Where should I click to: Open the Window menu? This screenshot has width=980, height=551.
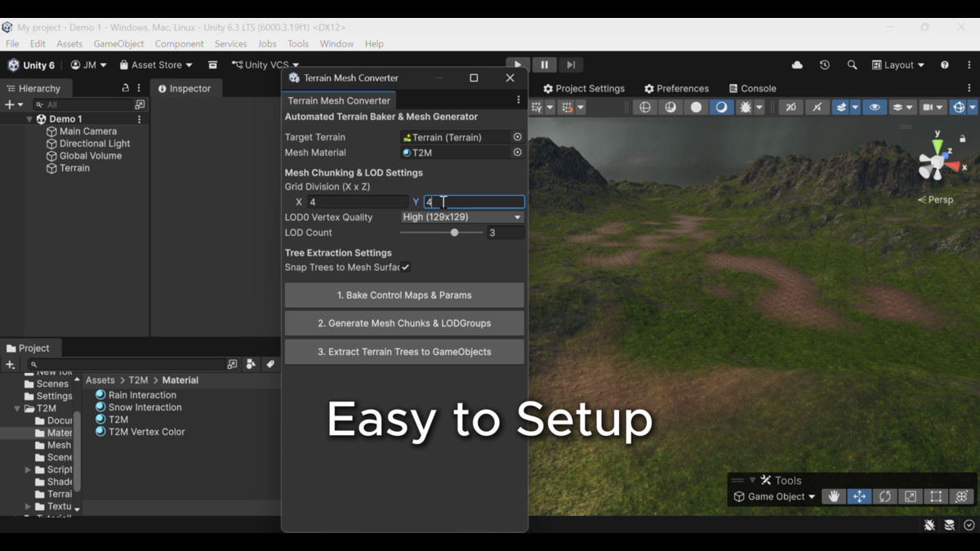[x=336, y=44]
